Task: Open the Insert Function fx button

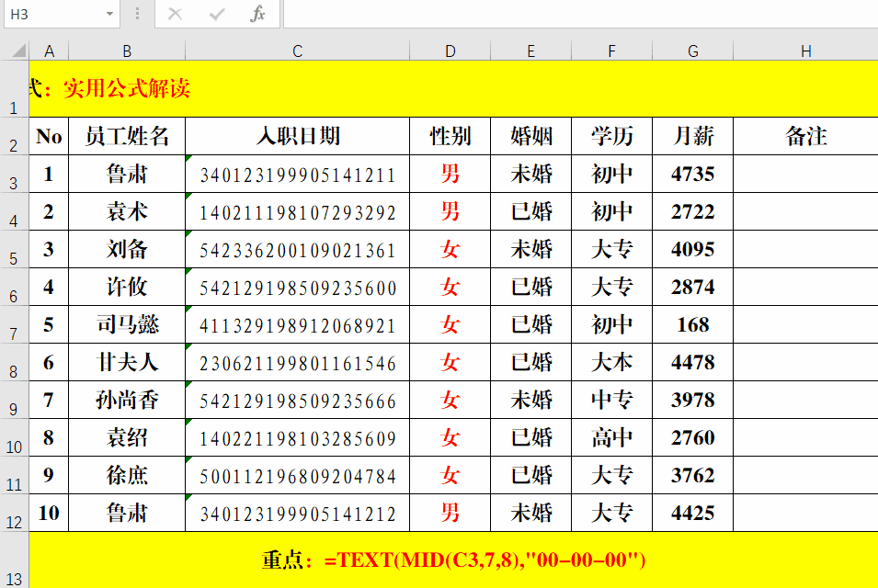Action: pyautogui.click(x=257, y=14)
